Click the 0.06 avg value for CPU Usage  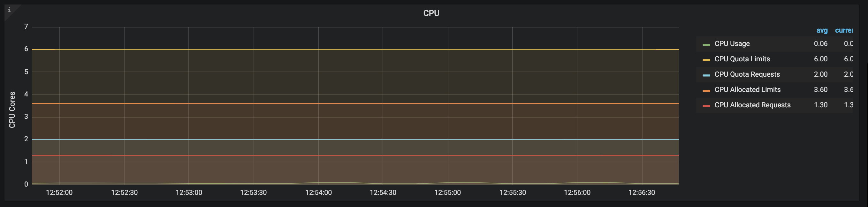820,44
